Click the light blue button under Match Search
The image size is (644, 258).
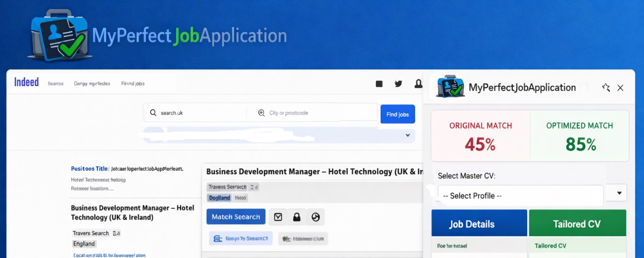coord(241,239)
